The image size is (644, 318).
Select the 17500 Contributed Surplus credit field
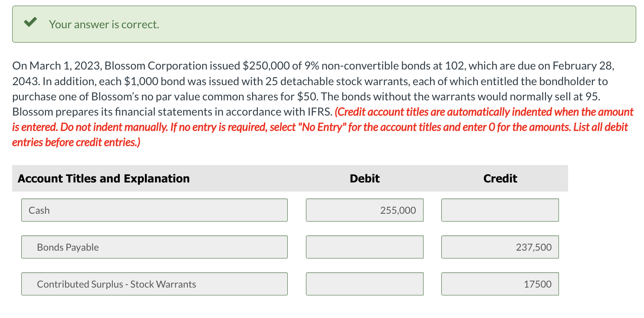tap(499, 284)
